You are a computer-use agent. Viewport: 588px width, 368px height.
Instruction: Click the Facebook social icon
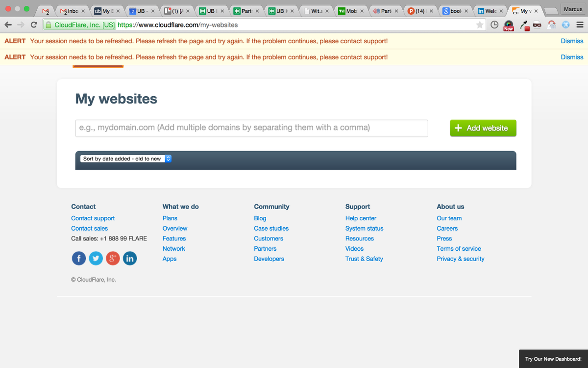point(79,258)
